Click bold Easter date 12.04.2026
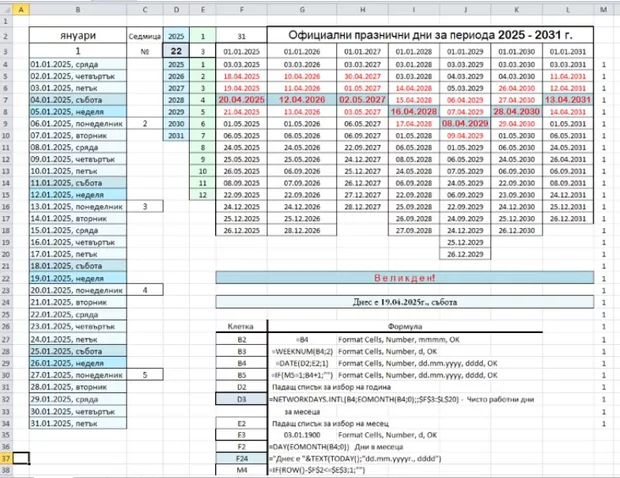620x478 pixels. (302, 100)
